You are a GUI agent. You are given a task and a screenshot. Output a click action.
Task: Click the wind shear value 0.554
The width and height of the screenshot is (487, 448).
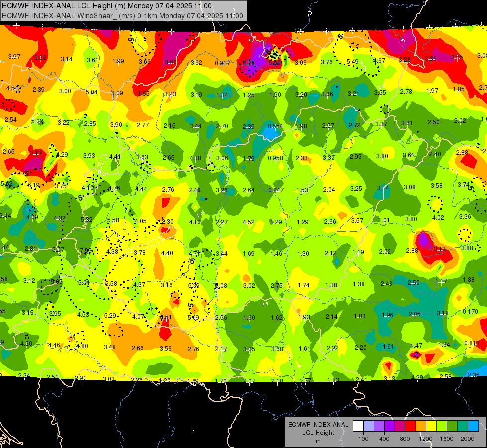coord(275,126)
